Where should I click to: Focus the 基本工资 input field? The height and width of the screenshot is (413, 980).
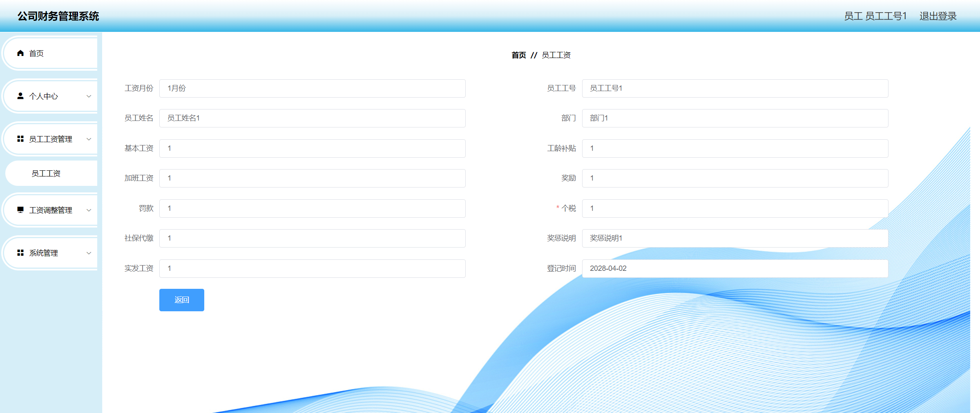(x=313, y=148)
